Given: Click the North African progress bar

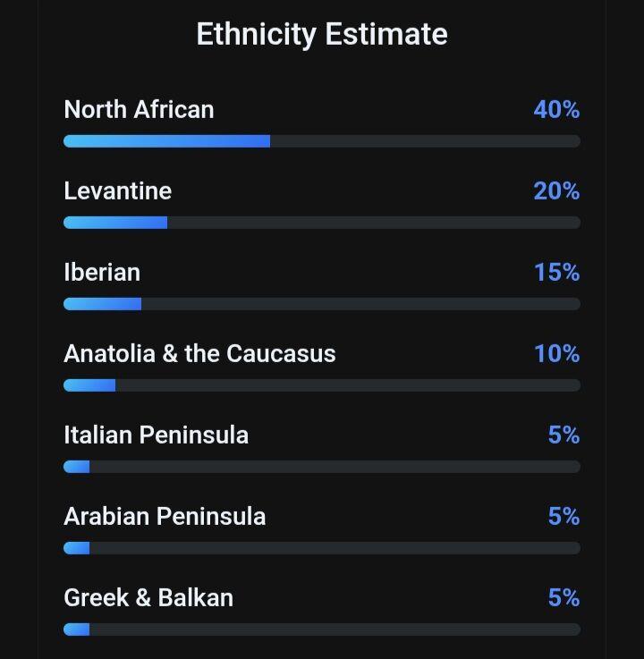Looking at the screenshot, I should [322, 141].
